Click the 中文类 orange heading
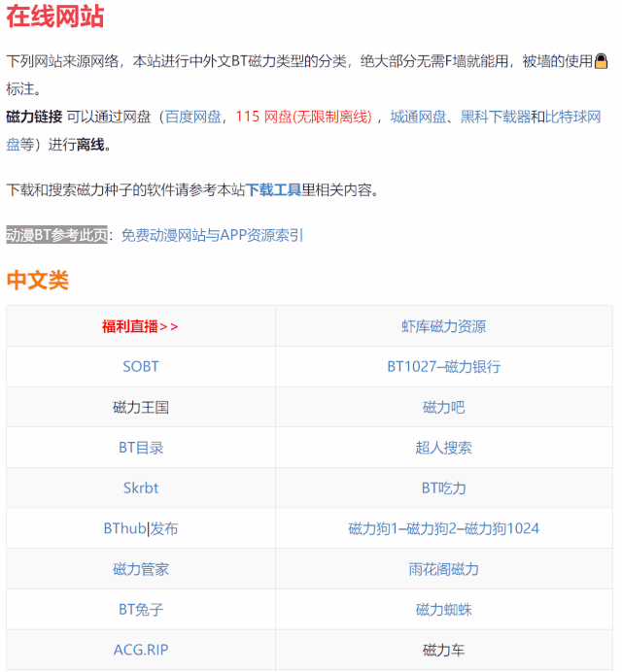 coord(37,280)
